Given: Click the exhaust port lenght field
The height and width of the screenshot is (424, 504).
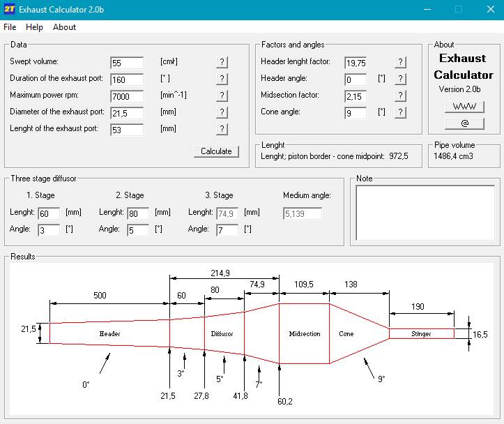Looking at the screenshot, I should 127,130.
